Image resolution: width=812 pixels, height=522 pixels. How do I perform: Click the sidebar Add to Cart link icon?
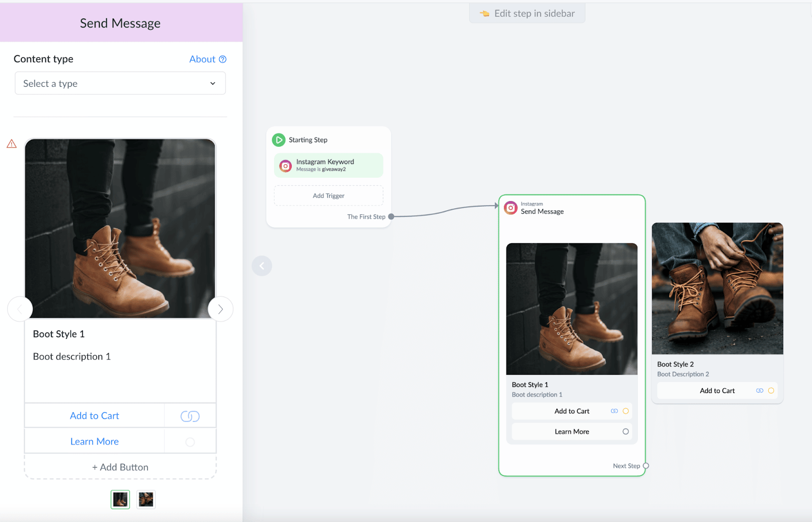pos(190,416)
